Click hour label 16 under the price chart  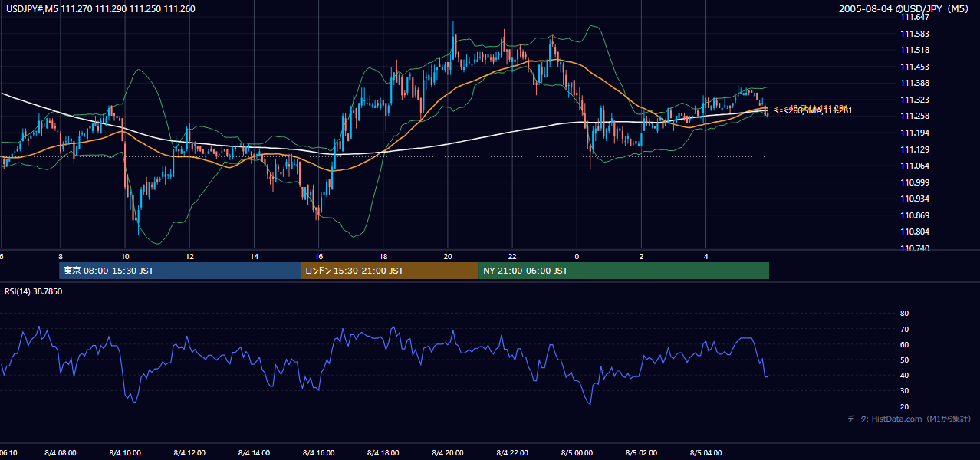pyautogui.click(x=318, y=257)
